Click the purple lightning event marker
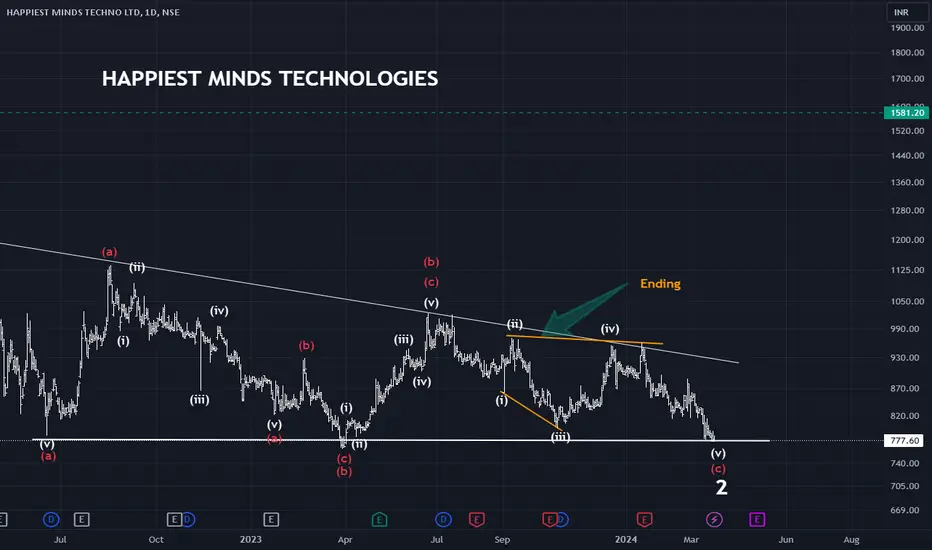The image size is (932, 550). point(714,520)
